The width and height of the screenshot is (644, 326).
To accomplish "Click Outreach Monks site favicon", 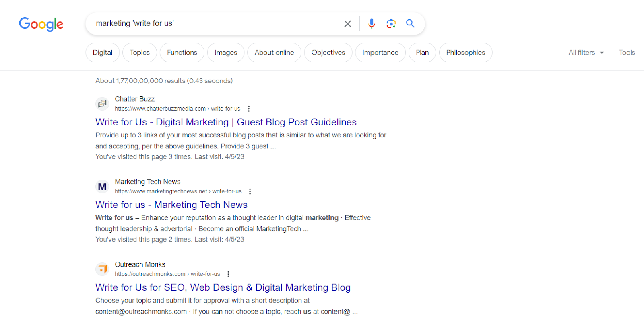I will pyautogui.click(x=102, y=269).
